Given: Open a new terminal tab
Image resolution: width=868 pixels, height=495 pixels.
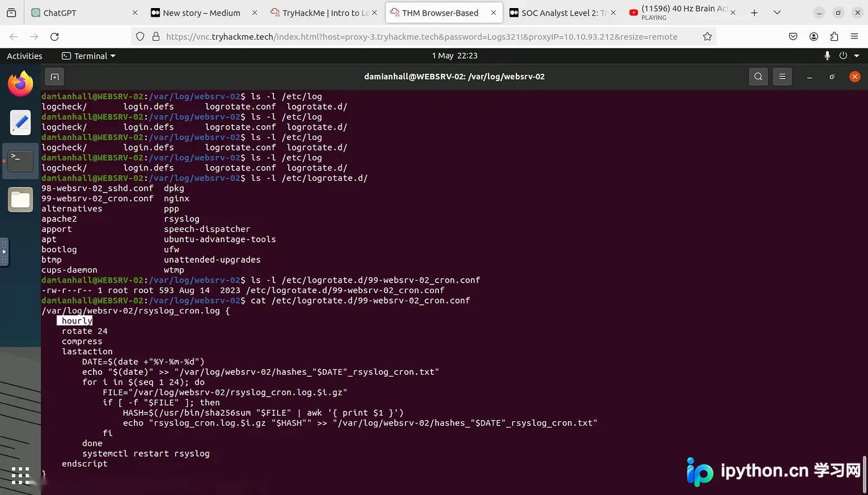Looking at the screenshot, I should [55, 77].
